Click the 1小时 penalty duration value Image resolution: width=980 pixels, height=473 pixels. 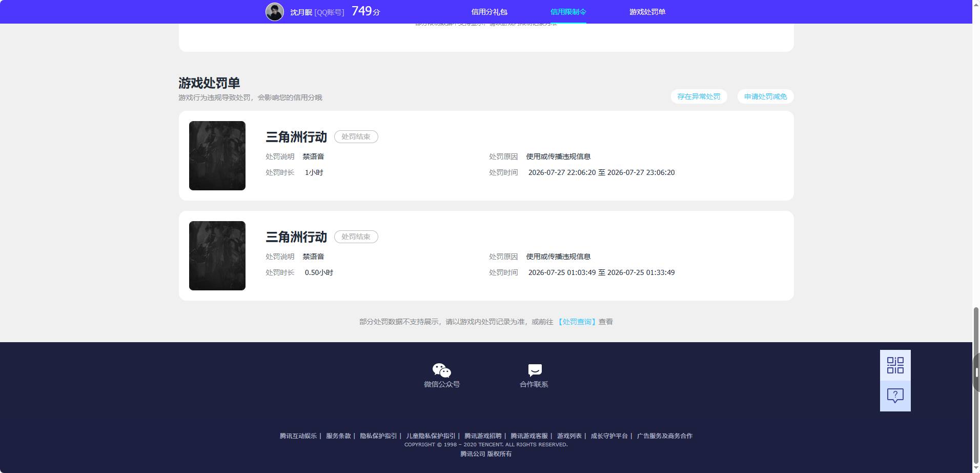coord(314,172)
